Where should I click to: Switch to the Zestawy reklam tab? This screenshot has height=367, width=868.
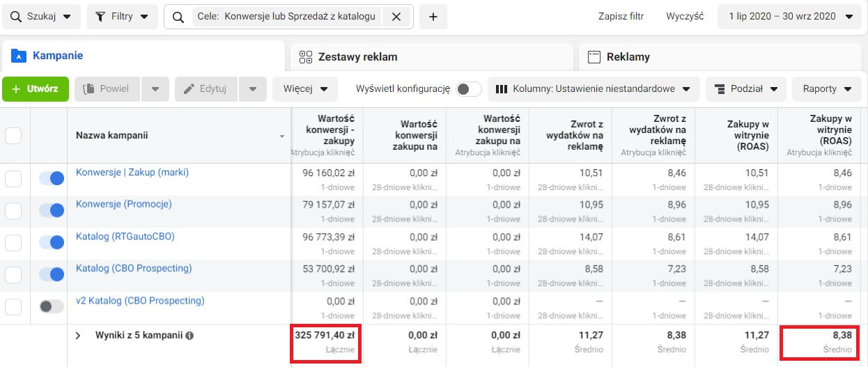click(432, 56)
